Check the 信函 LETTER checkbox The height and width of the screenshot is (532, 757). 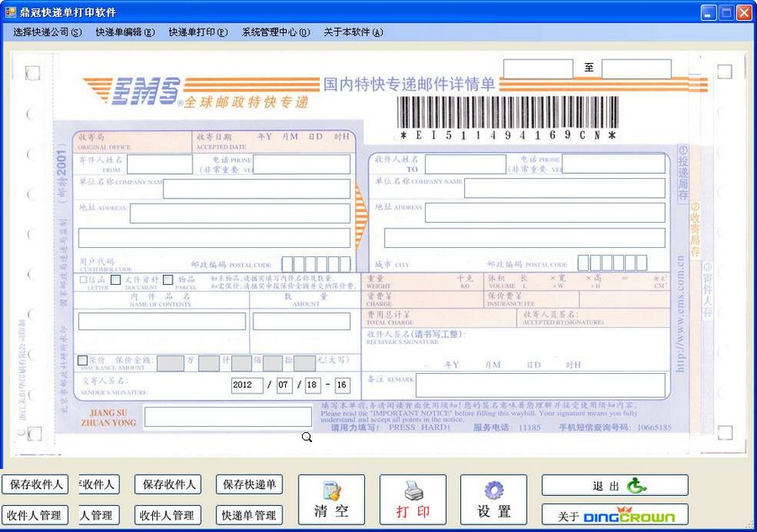[82, 280]
